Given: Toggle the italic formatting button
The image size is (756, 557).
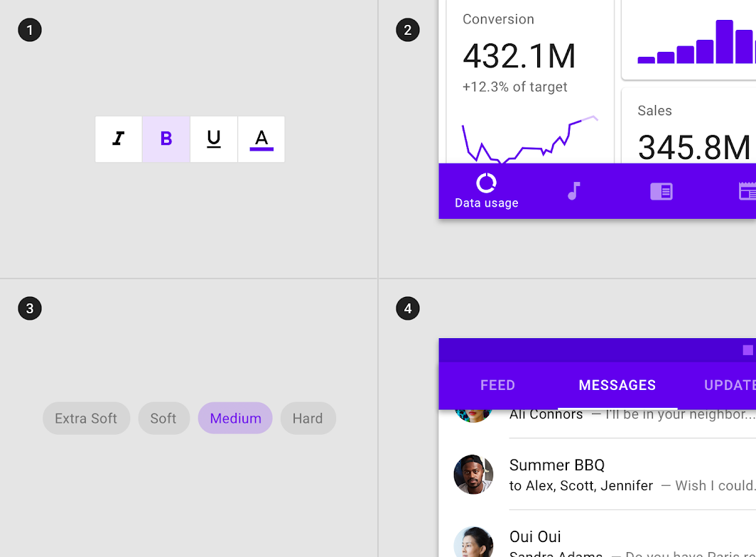Looking at the screenshot, I should click(x=119, y=139).
